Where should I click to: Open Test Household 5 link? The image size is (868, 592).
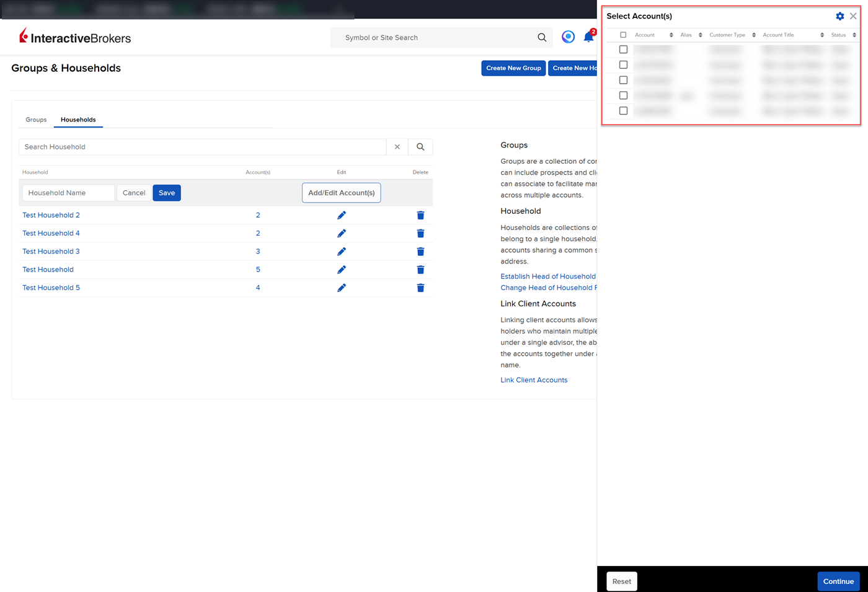(x=51, y=288)
